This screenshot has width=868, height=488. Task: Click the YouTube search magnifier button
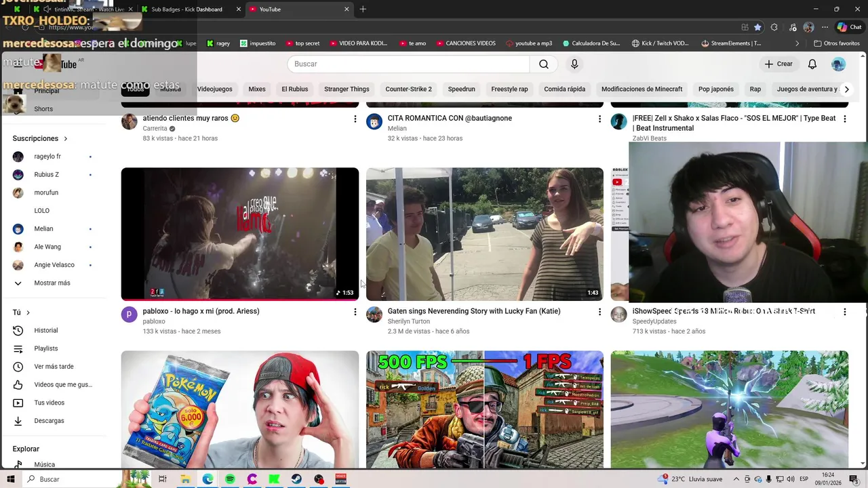click(544, 64)
